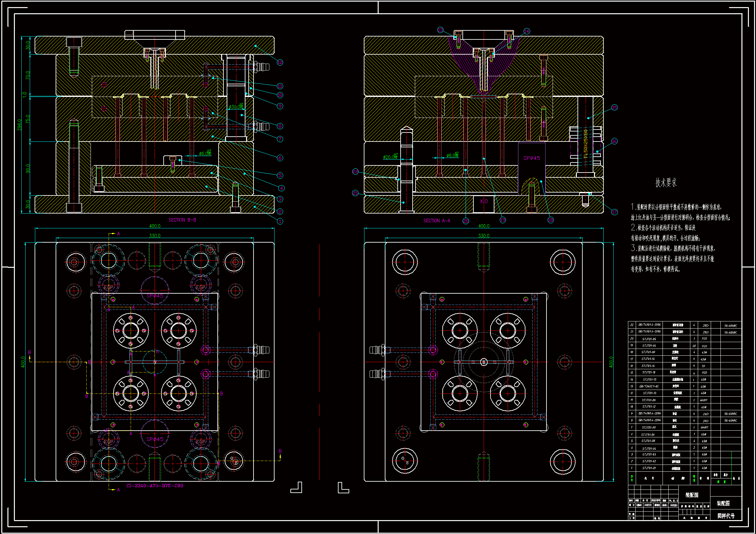This screenshot has height=534, width=756.
Task: Click part balloon number 1
Action: [280, 221]
